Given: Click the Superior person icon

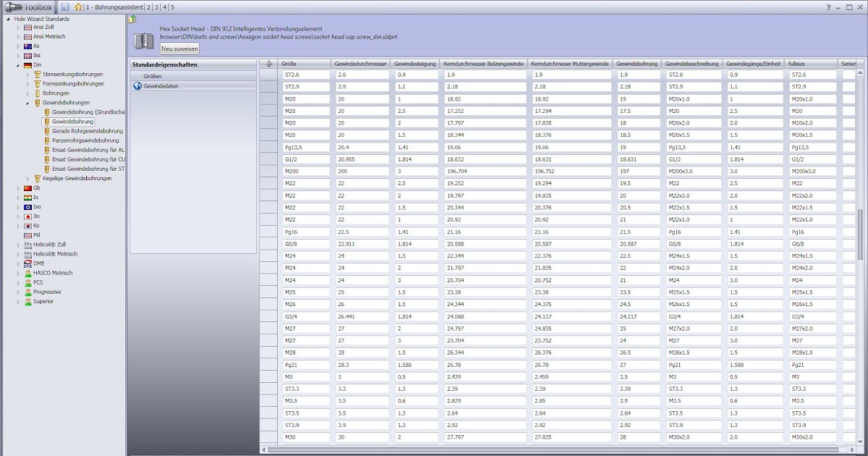Looking at the screenshot, I should 27,301.
